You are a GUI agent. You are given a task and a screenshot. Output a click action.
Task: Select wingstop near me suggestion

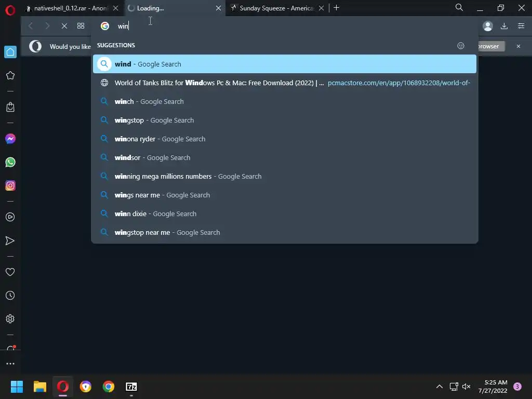click(284, 232)
